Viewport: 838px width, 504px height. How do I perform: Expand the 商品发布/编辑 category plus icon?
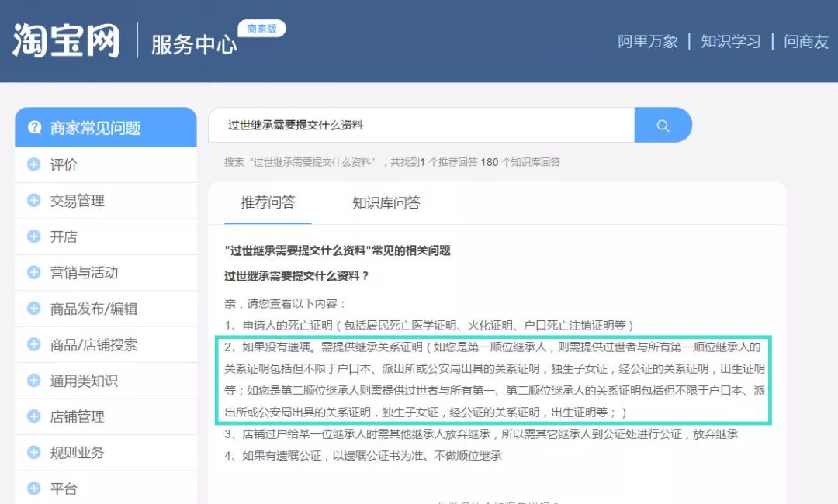coord(33,309)
